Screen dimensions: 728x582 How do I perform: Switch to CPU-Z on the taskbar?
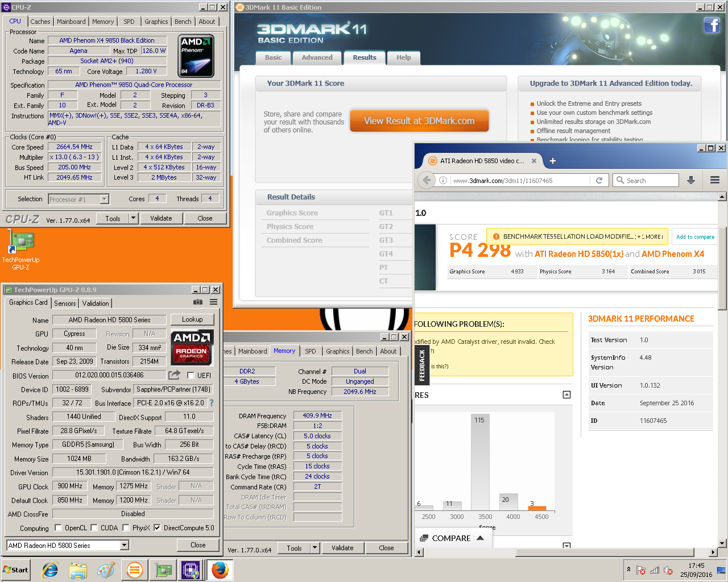[x=191, y=570]
